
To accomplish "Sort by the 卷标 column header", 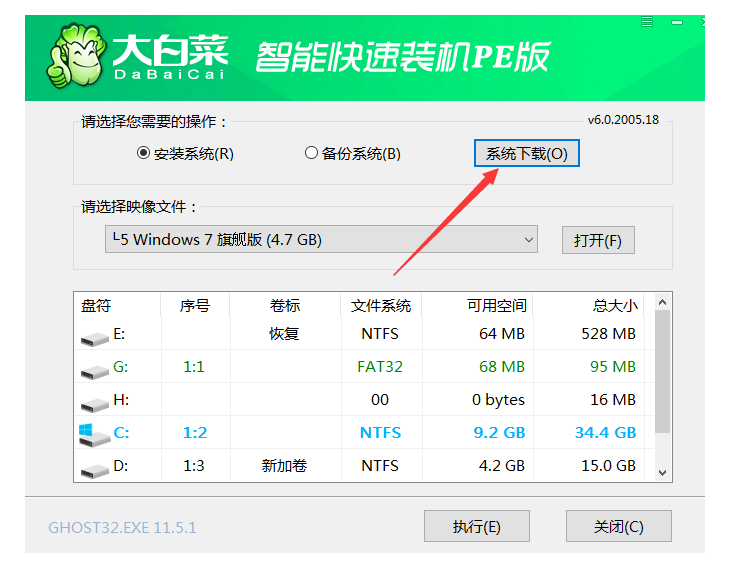I will coord(284,306).
